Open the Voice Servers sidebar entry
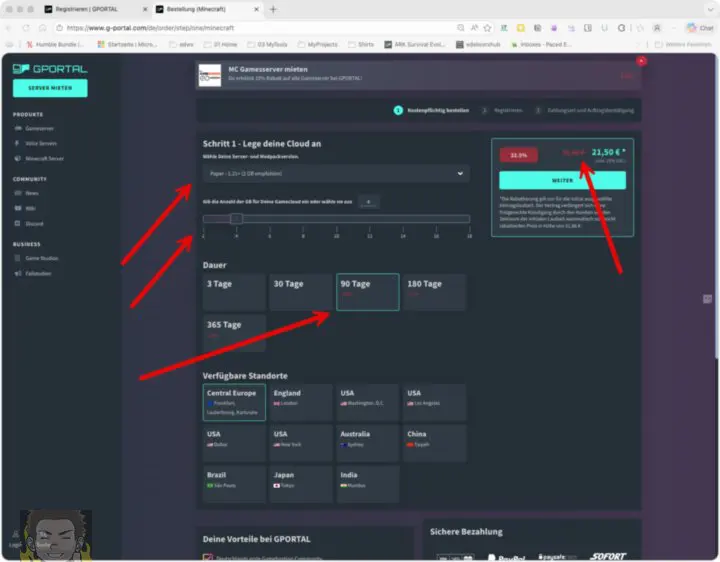The image size is (720, 562). point(43,143)
